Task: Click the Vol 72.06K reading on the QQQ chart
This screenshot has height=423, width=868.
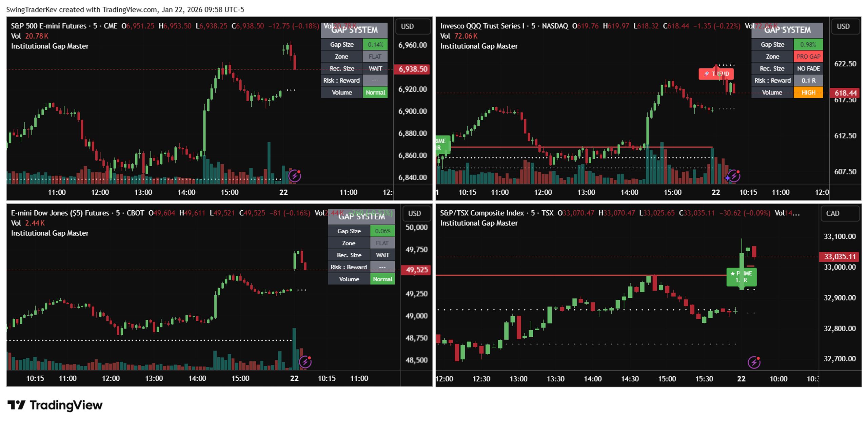Action: [459, 36]
